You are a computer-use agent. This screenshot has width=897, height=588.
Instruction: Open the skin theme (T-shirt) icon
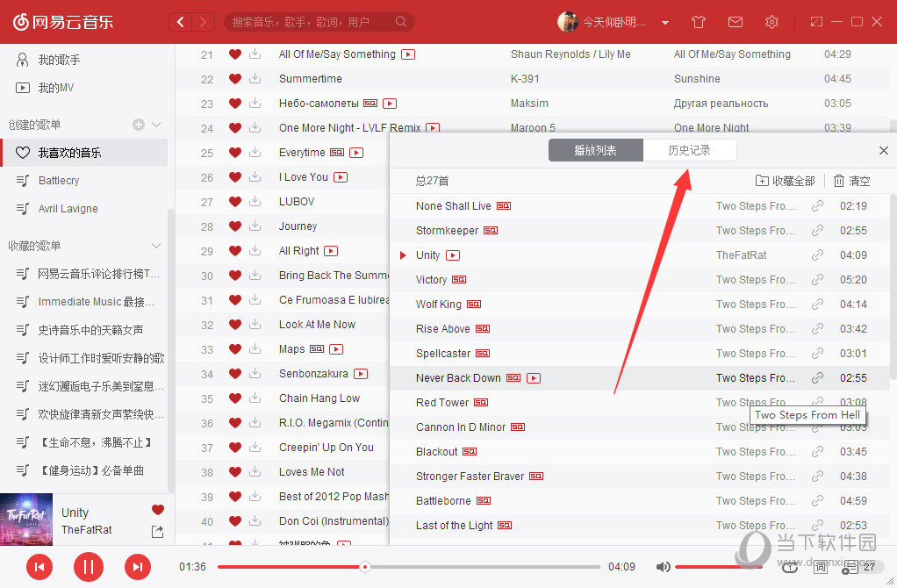pos(698,22)
